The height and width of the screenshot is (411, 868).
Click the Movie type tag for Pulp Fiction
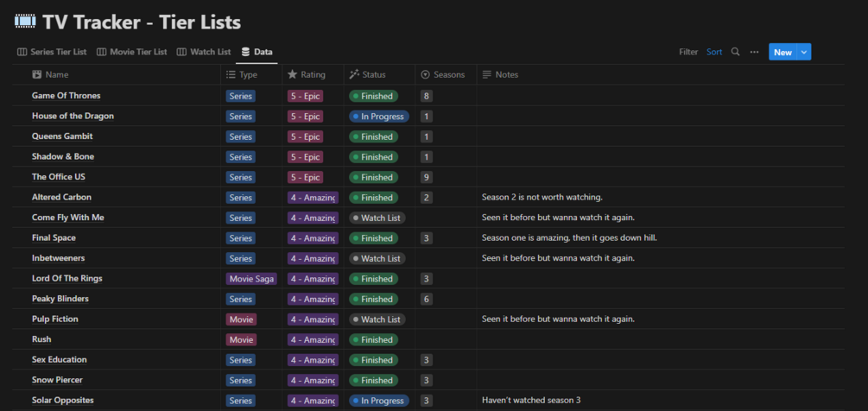point(241,319)
